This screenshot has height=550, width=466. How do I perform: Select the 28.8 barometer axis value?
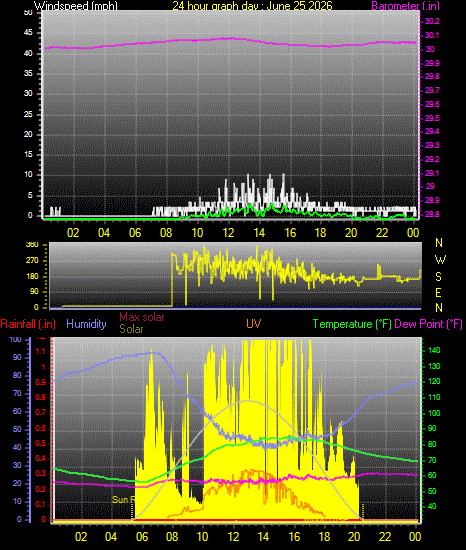tap(432, 214)
